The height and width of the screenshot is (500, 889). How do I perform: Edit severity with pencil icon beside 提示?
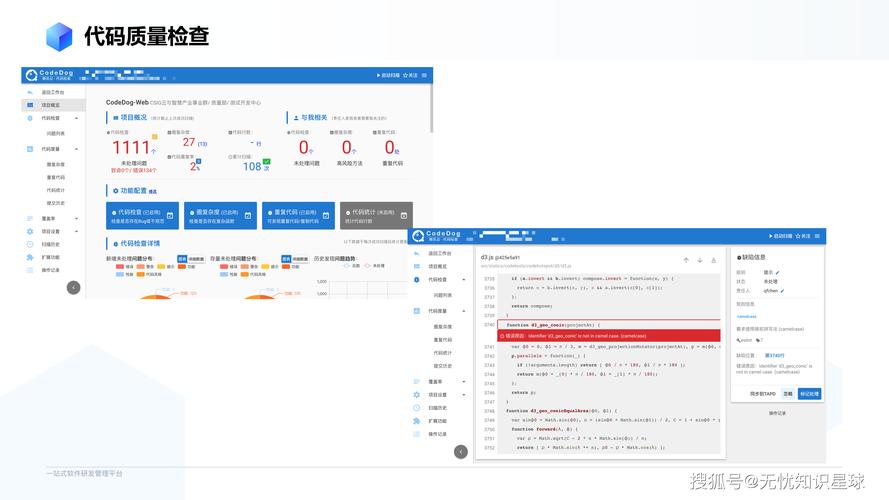click(x=777, y=273)
